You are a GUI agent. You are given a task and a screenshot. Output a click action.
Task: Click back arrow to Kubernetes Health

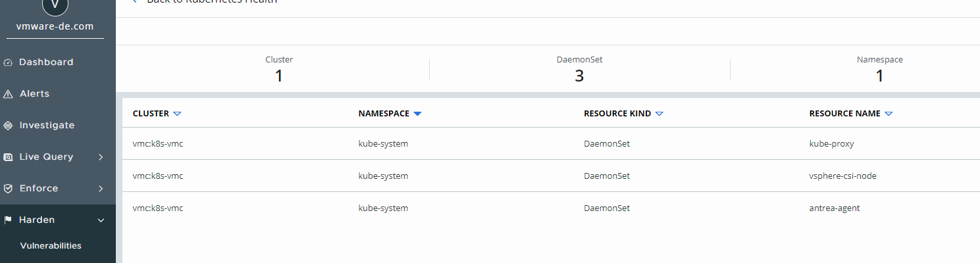(x=135, y=1)
